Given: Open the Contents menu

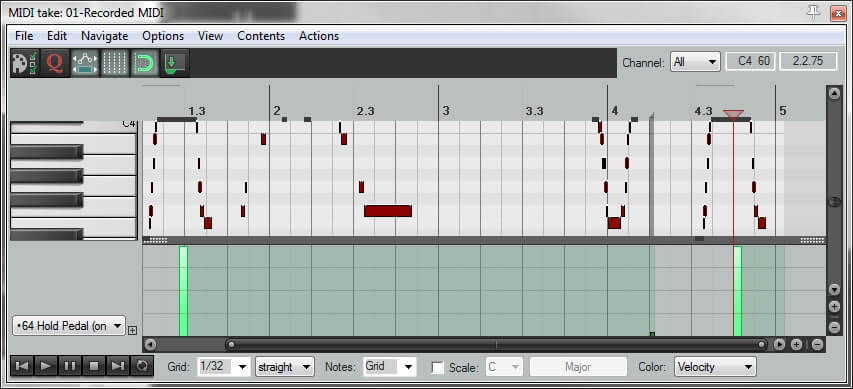Looking at the screenshot, I should coord(261,36).
